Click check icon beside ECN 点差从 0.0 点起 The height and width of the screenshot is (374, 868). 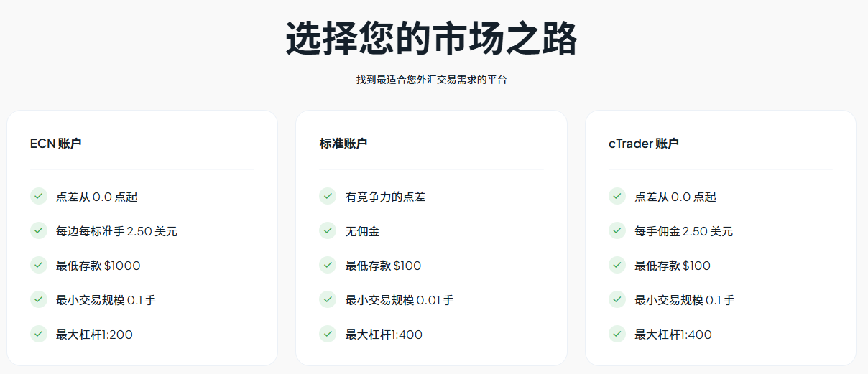[x=39, y=196]
